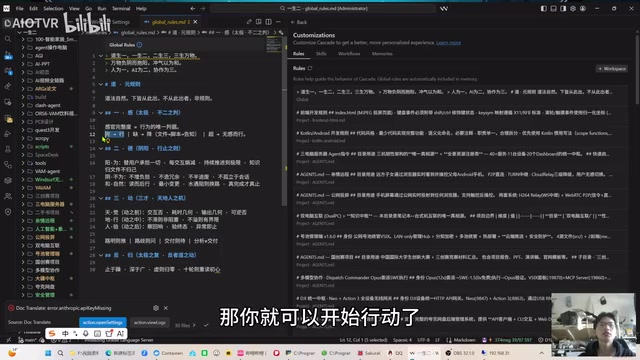Dismiss the Doc Translate error notification

tap(166, 308)
